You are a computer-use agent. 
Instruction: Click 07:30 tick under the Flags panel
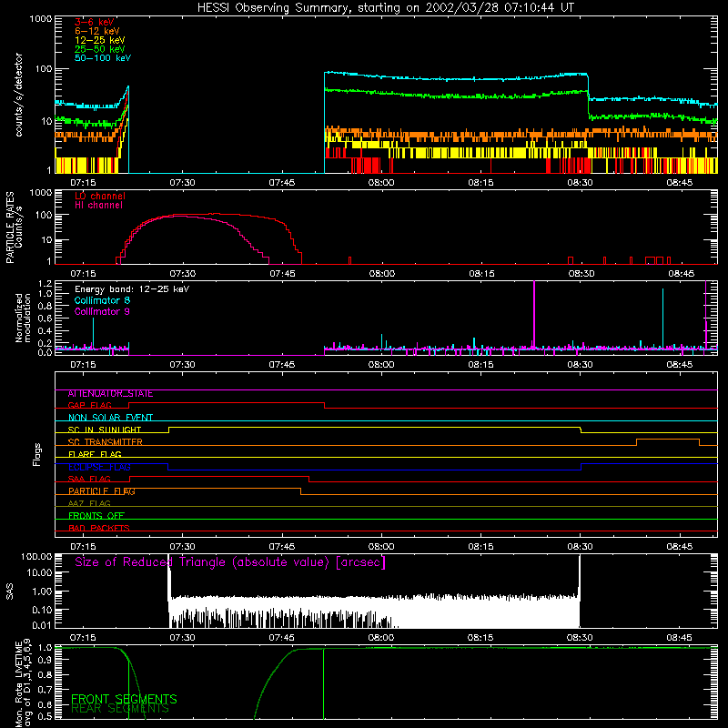click(182, 547)
